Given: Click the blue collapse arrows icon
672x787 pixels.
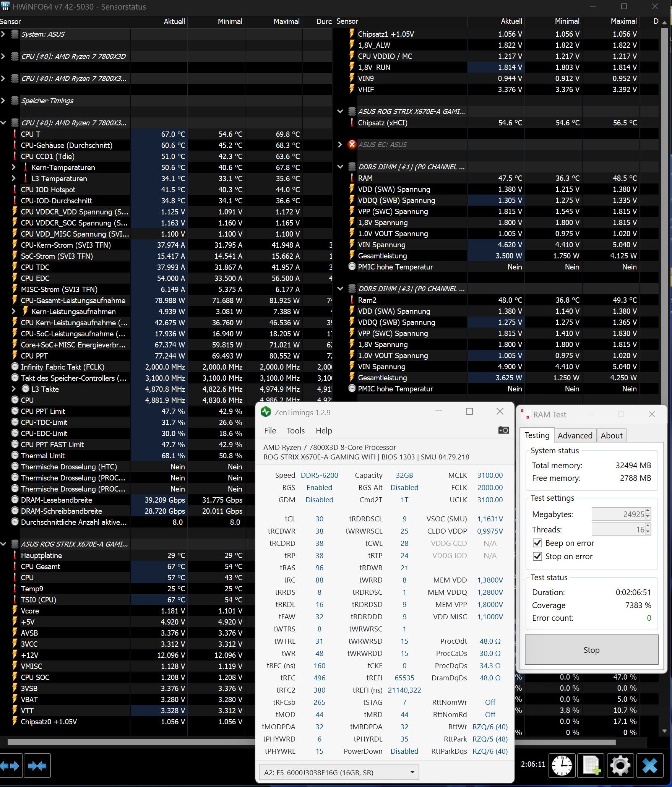Looking at the screenshot, I should click(37, 766).
